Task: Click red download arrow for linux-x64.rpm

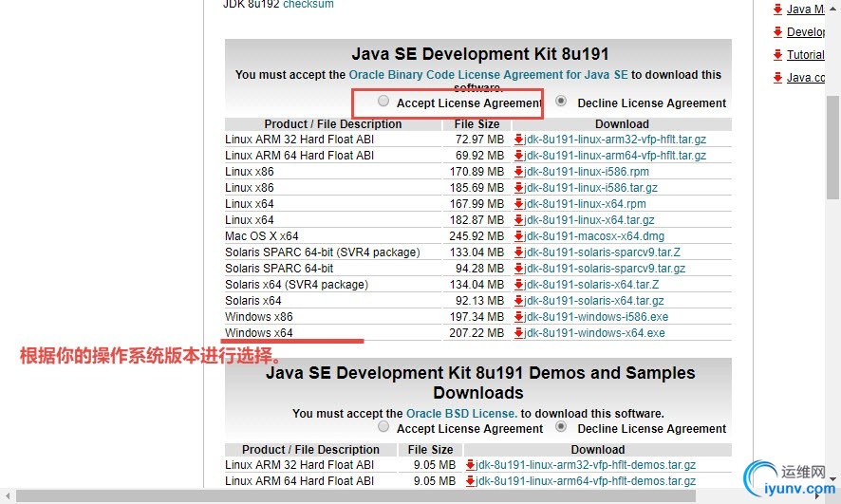Action: click(x=518, y=204)
